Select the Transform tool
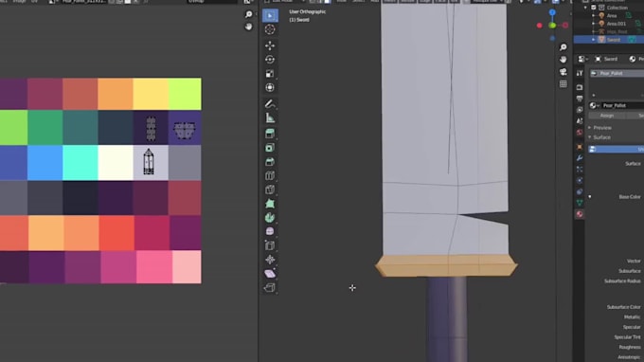Image resolution: width=644 pixels, height=362 pixels. coord(270,87)
